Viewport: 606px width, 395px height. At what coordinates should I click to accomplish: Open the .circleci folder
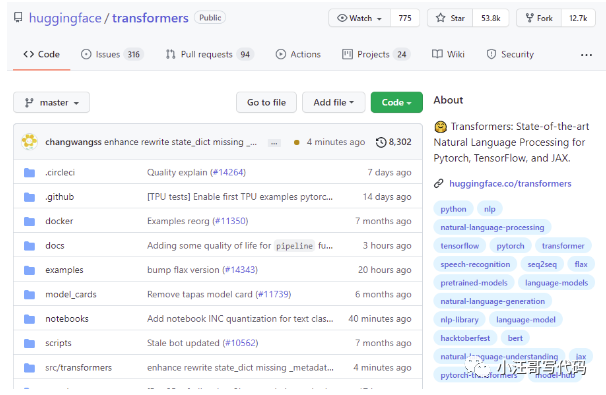click(60, 172)
